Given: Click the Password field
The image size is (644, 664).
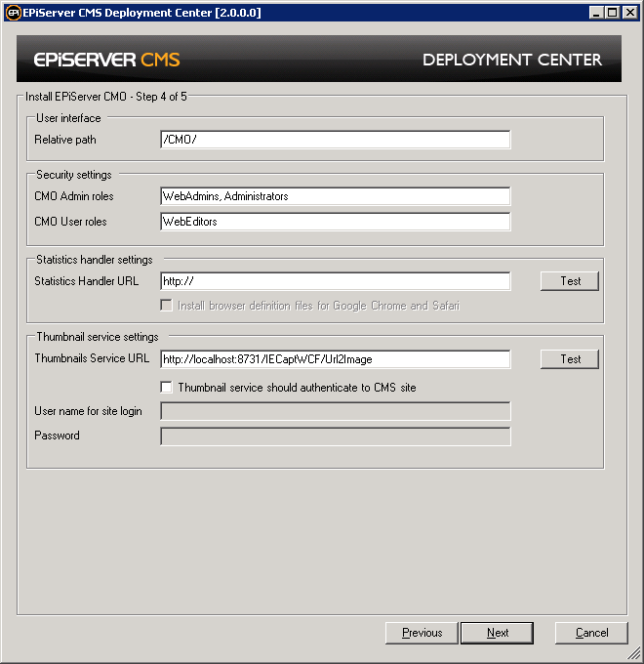Looking at the screenshot, I should [336, 436].
